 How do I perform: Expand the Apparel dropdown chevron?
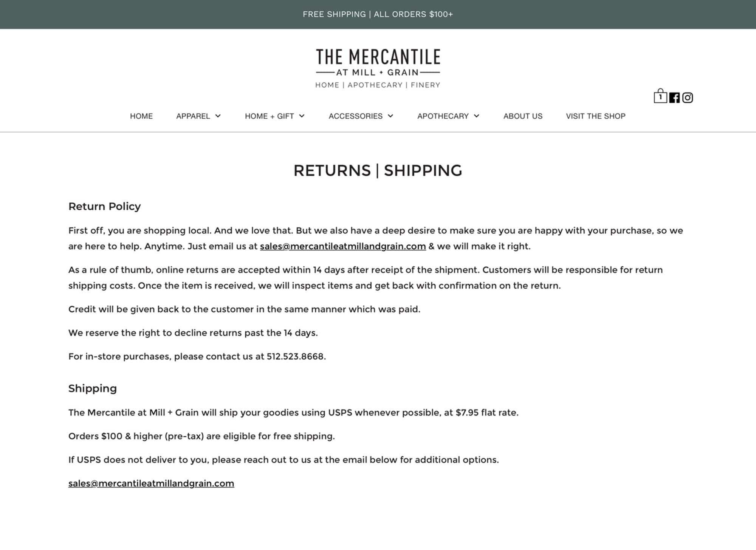(218, 116)
